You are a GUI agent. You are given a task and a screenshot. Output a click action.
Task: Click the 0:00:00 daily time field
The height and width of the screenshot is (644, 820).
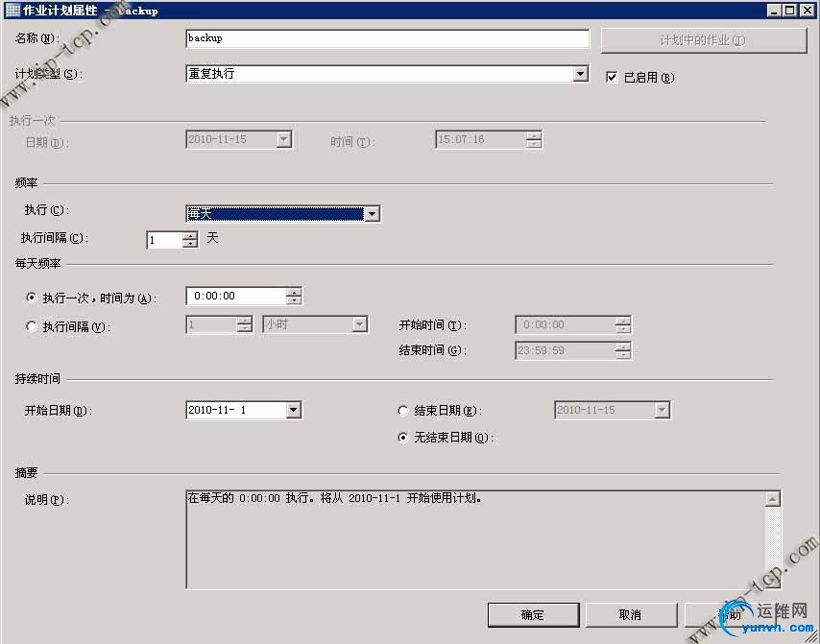coord(236,296)
